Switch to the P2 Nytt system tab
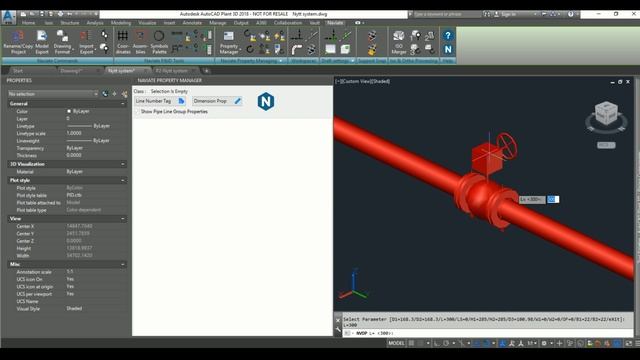 [172, 71]
